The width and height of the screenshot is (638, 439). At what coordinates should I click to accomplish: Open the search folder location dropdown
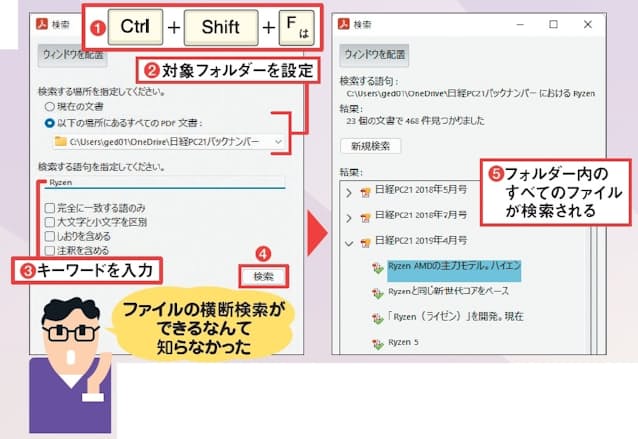pos(278,142)
